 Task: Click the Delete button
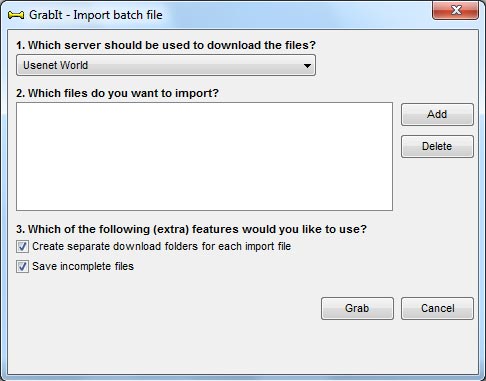click(437, 146)
